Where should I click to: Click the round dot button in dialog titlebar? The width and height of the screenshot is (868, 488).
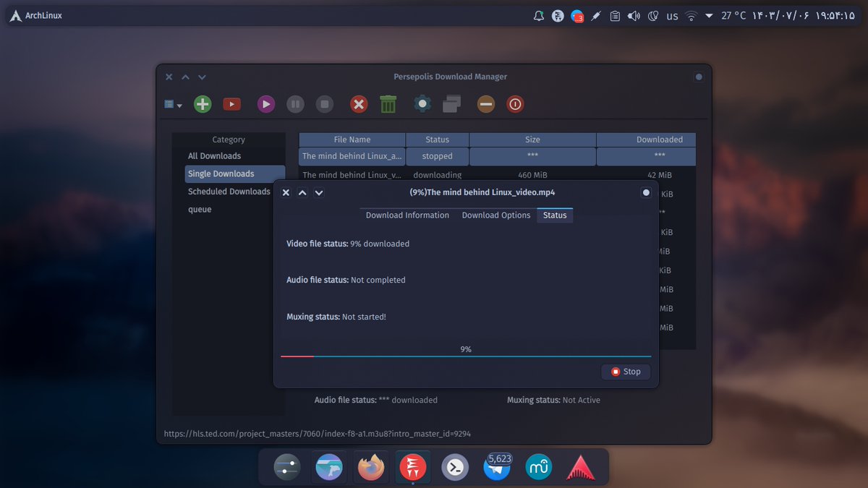(646, 192)
